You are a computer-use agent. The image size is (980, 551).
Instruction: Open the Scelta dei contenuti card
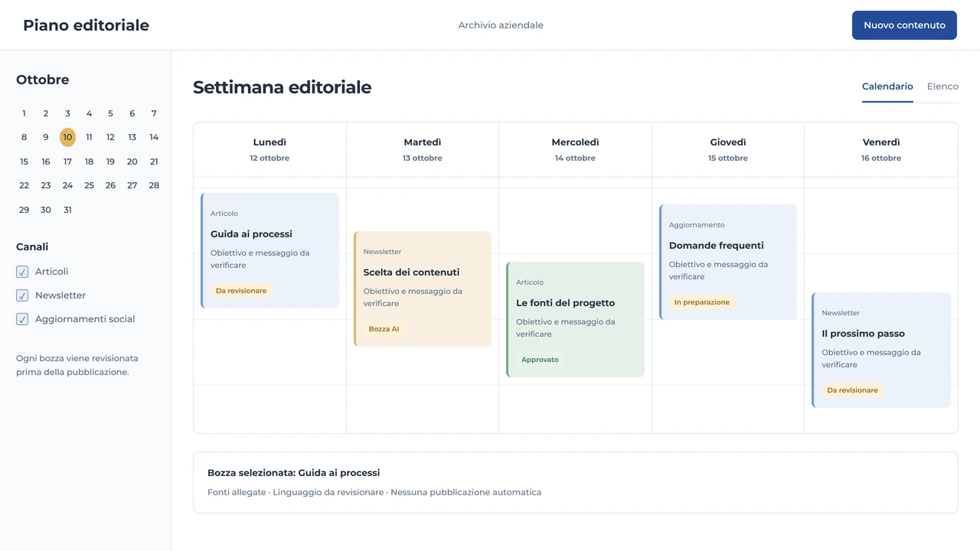423,289
